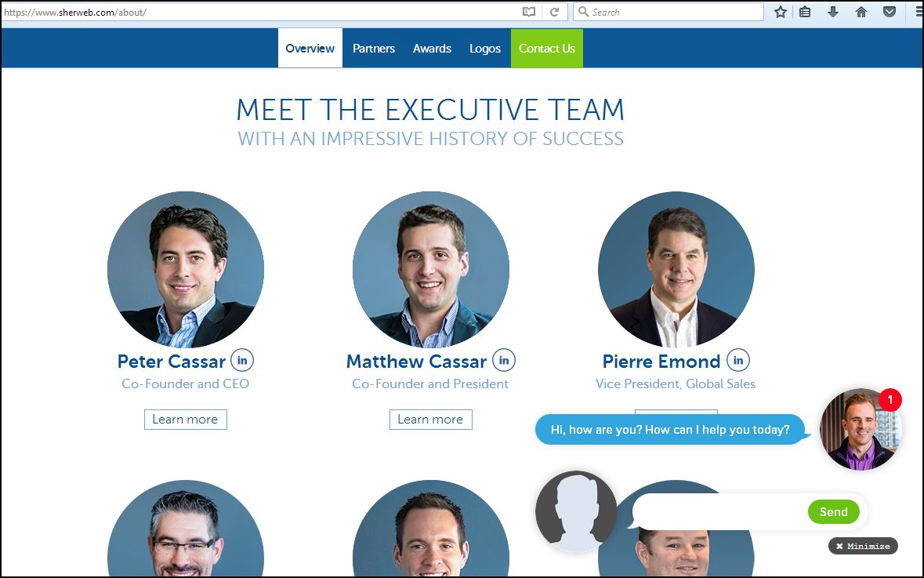Open Matthew Cassar's LinkedIn icon
Viewport: 924px width, 578px height.
[504, 360]
